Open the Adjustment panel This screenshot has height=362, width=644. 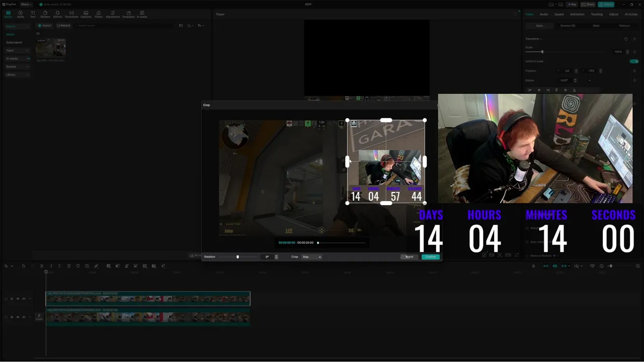[x=113, y=14]
